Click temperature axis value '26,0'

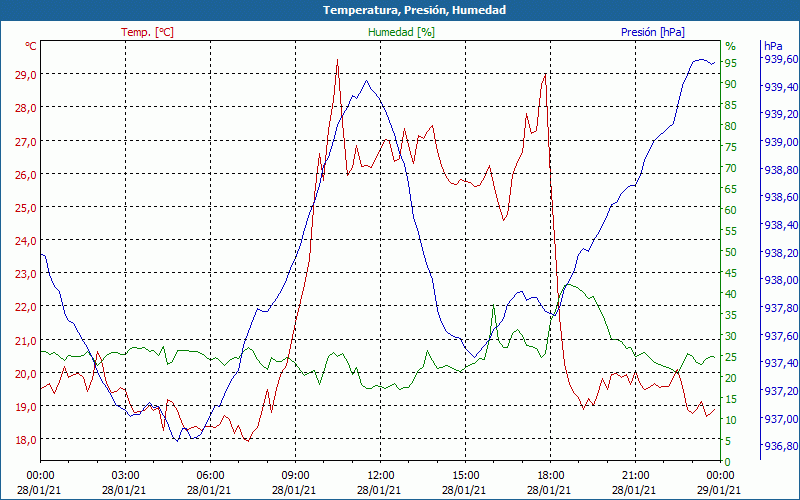(x=26, y=174)
